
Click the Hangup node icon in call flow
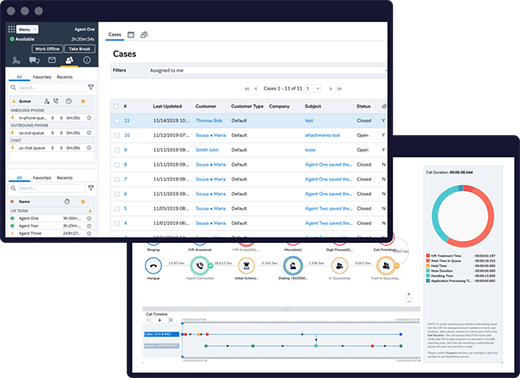[x=153, y=266]
